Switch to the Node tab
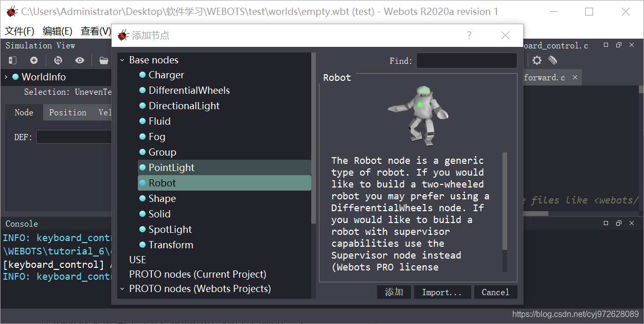The image size is (644, 324). point(24,112)
